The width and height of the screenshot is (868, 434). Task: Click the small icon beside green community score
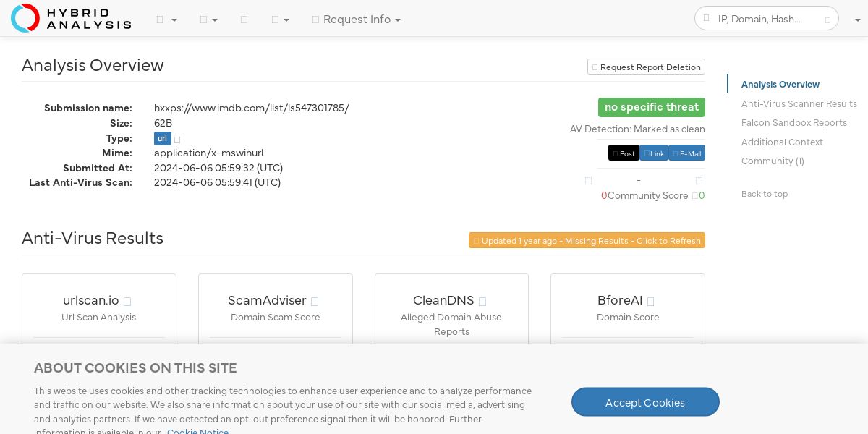[694, 196]
